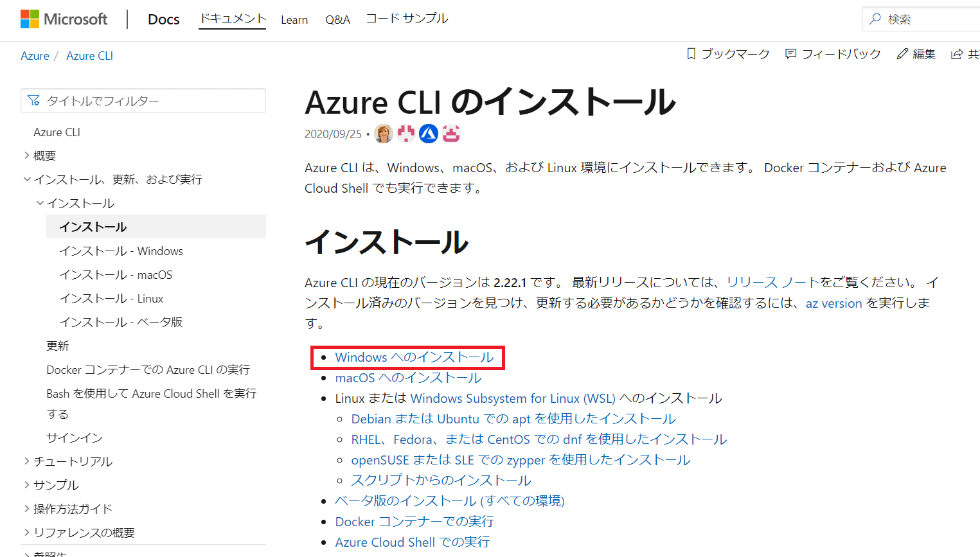
Task: Open the pink pixel avatar after the photo
Action: pyautogui.click(x=406, y=134)
